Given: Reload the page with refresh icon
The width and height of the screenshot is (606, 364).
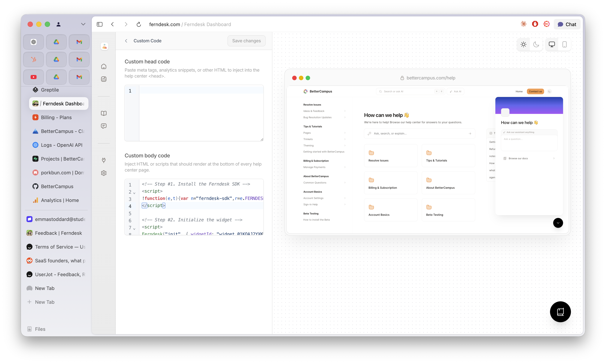Looking at the screenshot, I should (139, 24).
